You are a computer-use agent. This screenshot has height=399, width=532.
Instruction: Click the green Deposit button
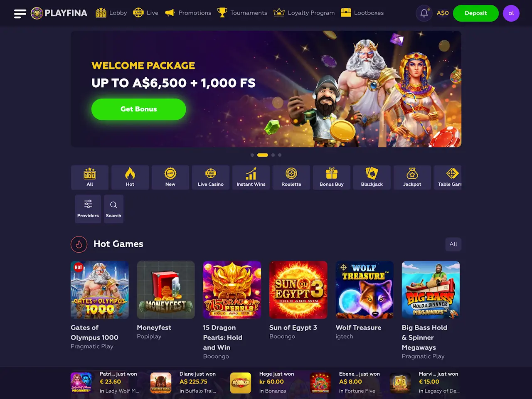coord(476,13)
